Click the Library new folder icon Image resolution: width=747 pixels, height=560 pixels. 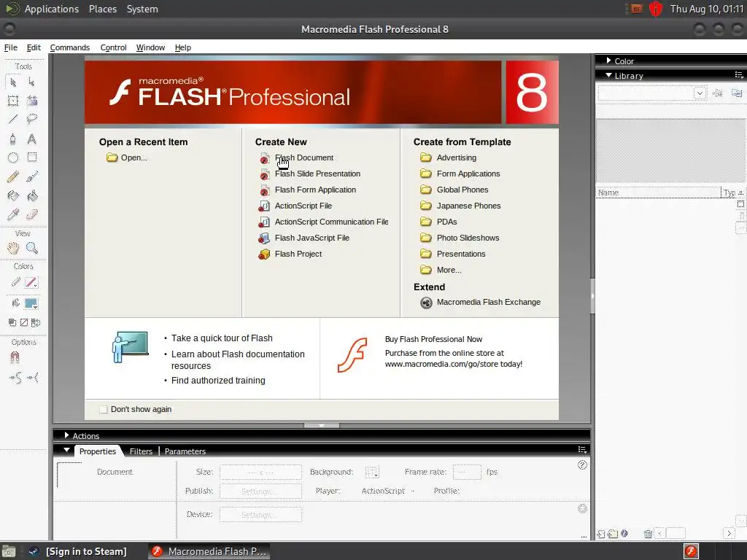(x=613, y=534)
